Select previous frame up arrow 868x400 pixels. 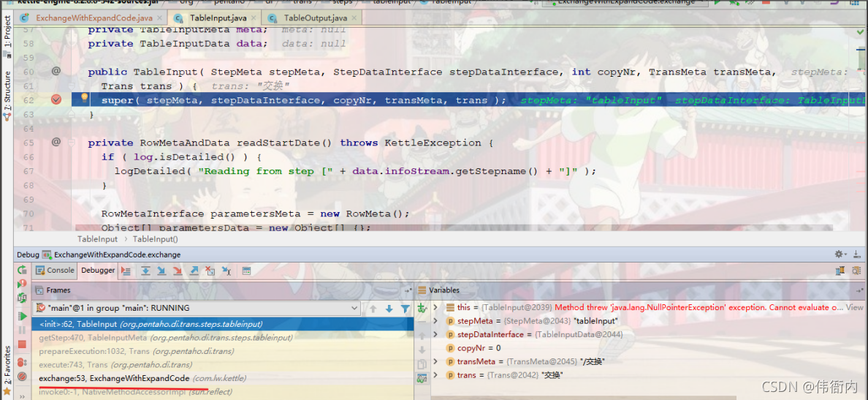pos(373,309)
